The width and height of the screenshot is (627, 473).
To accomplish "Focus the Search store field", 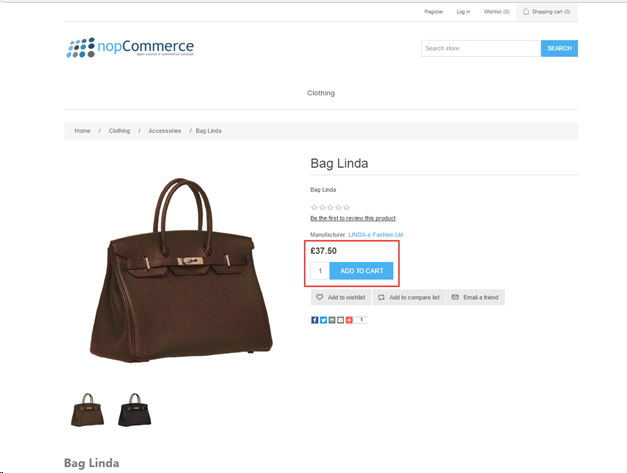I will coord(481,48).
